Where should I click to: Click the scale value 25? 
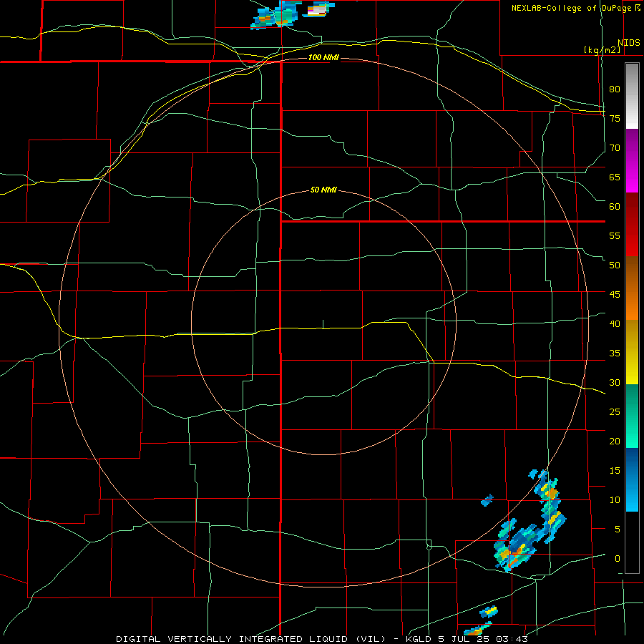click(x=615, y=411)
